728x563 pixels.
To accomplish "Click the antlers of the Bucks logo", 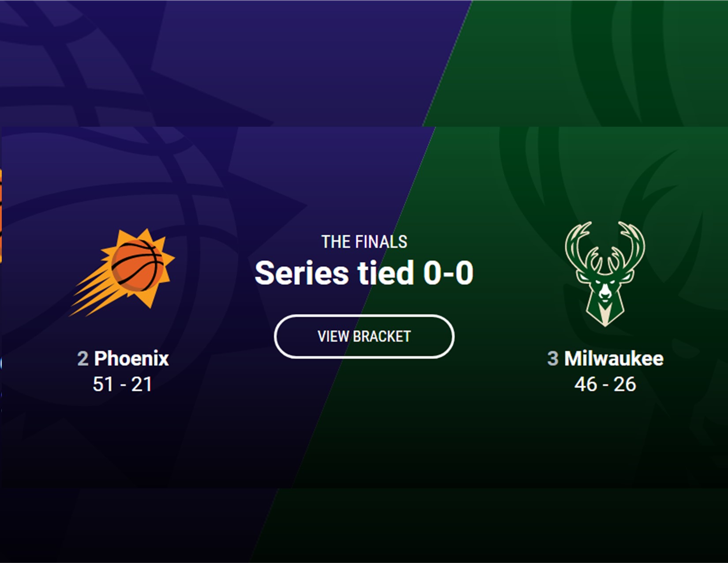I will pyautogui.click(x=604, y=247).
